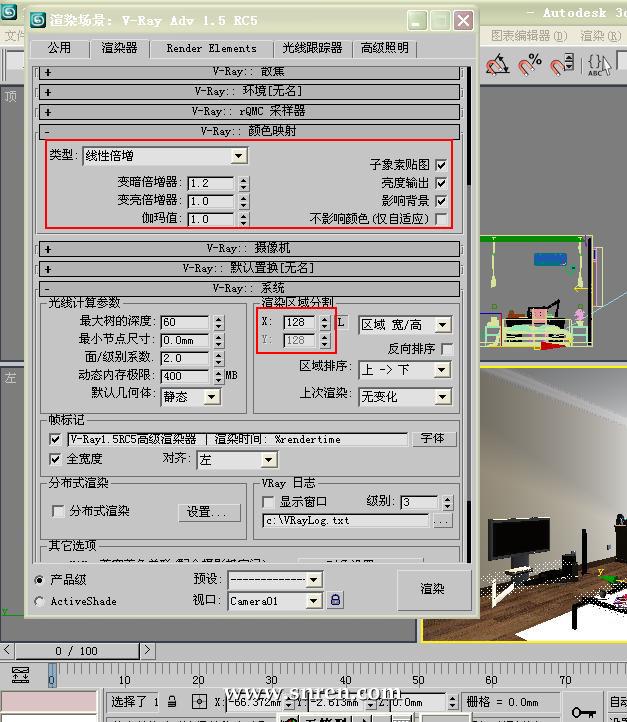Expand the V-Ray:: 摄像机 rollout

tap(249, 249)
